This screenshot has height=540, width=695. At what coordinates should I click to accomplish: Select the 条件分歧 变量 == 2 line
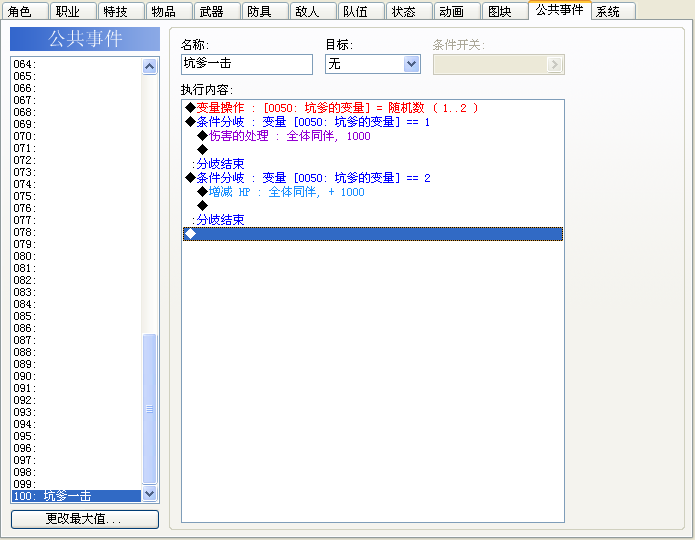point(373,178)
